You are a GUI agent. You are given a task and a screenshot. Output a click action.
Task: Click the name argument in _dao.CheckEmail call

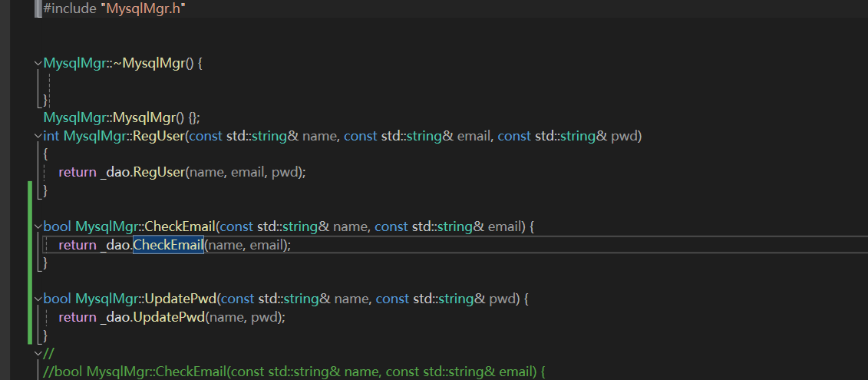point(226,245)
